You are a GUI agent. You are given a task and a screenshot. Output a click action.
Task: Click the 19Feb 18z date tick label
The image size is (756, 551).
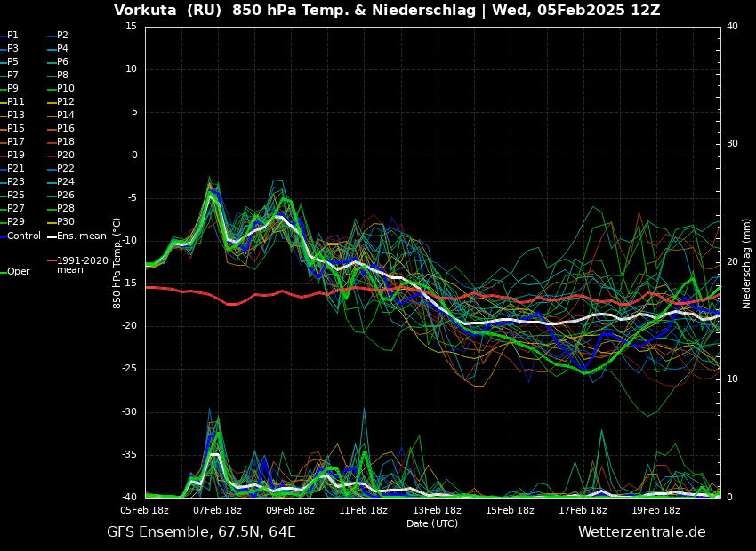pyautogui.click(x=656, y=510)
